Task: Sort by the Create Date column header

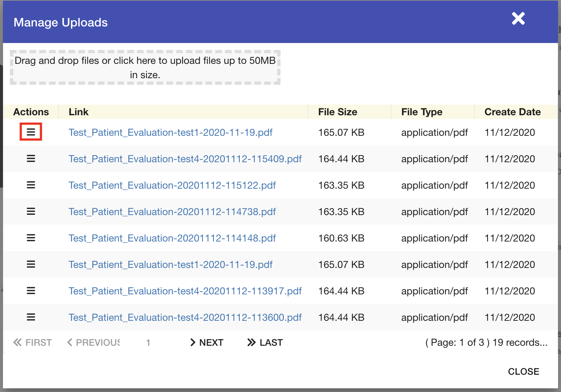Action: [x=512, y=112]
